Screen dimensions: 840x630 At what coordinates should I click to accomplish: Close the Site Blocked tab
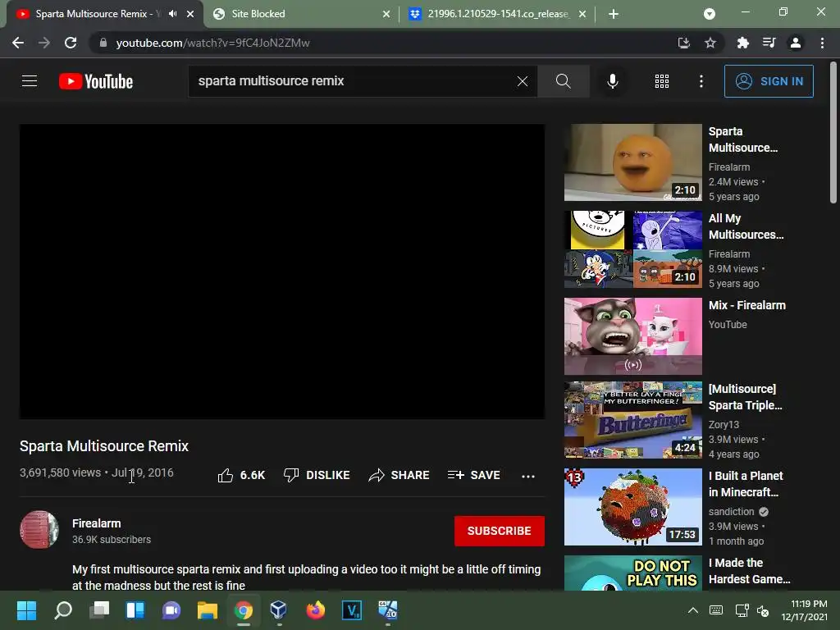(386, 14)
